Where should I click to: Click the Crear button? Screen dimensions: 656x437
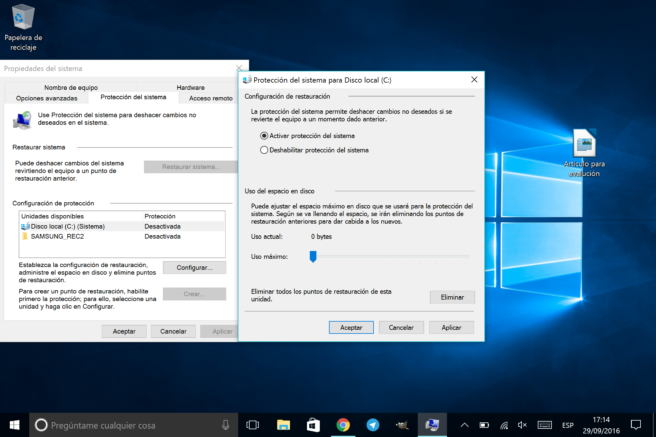point(195,294)
